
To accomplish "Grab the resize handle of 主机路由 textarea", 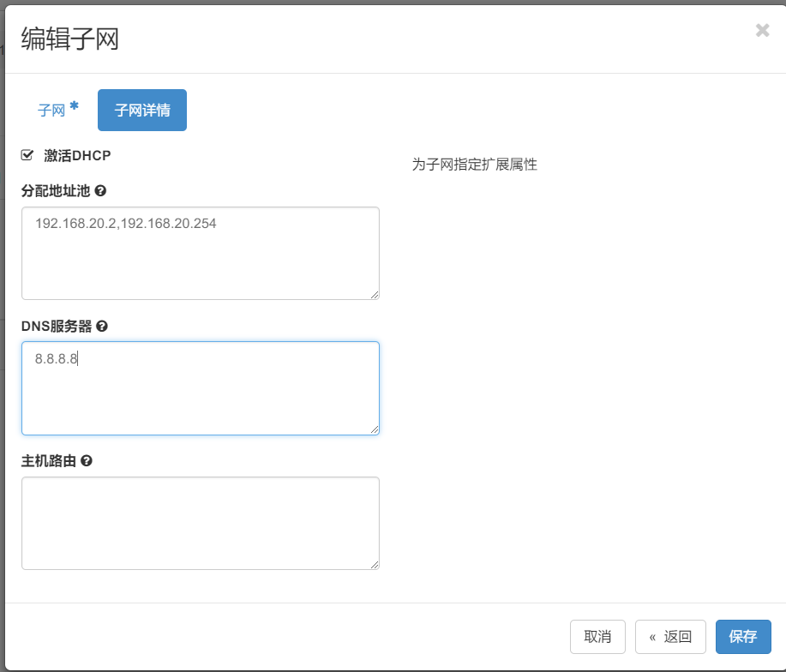I will click(375, 565).
